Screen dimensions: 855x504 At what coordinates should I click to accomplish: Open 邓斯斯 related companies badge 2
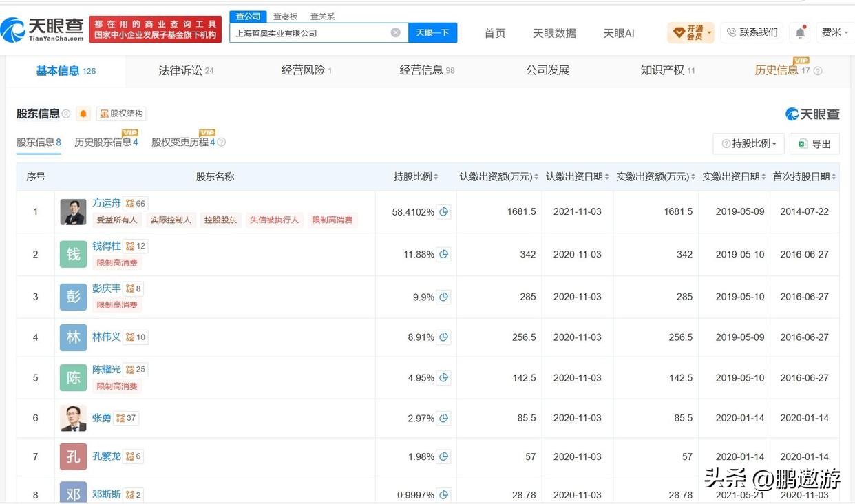(134, 494)
